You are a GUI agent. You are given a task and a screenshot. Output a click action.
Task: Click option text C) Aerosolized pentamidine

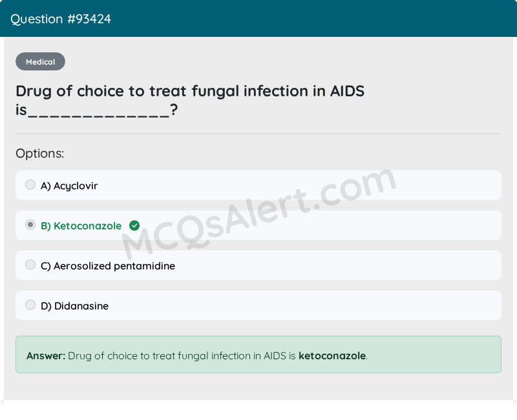click(x=108, y=266)
